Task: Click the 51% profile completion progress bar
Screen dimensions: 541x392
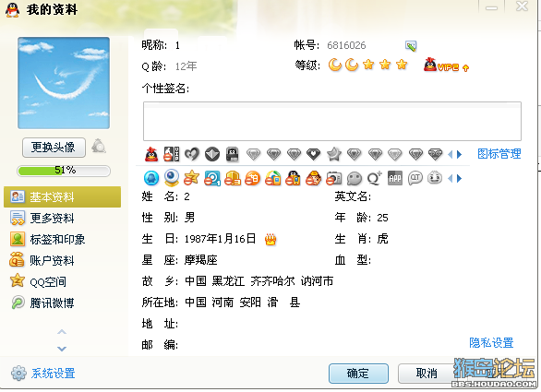Action: 64,171
